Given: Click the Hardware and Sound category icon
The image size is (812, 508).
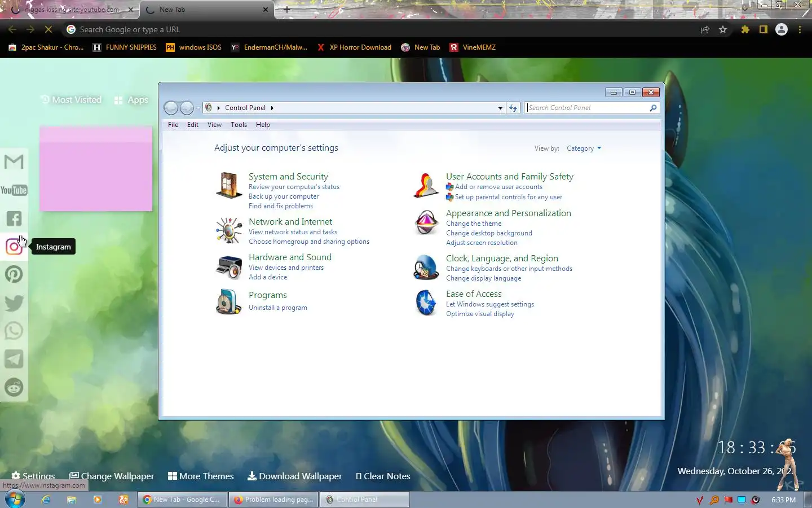Looking at the screenshot, I should point(228,266).
